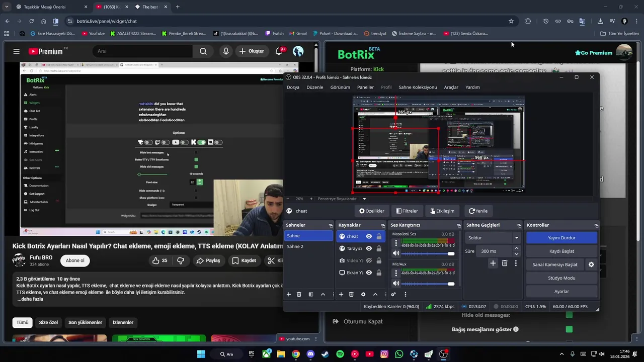Hide the cheat source with its eye icon
The width and height of the screenshot is (644, 362).
coord(369,236)
